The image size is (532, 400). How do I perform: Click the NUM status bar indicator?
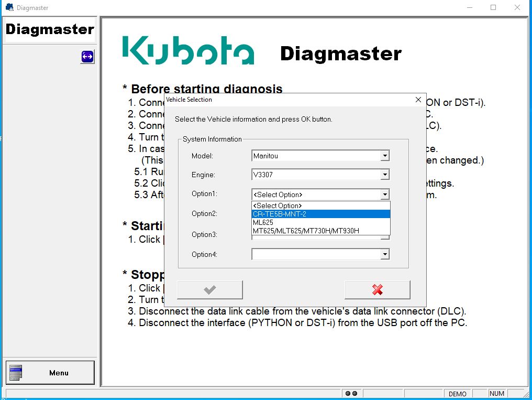497,394
